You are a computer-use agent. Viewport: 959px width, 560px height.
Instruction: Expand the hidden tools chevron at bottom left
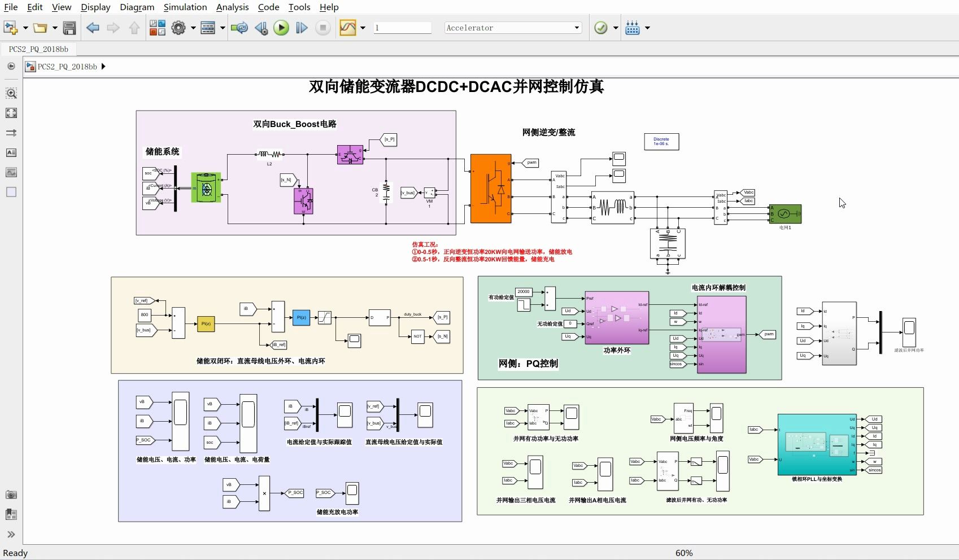click(x=11, y=534)
